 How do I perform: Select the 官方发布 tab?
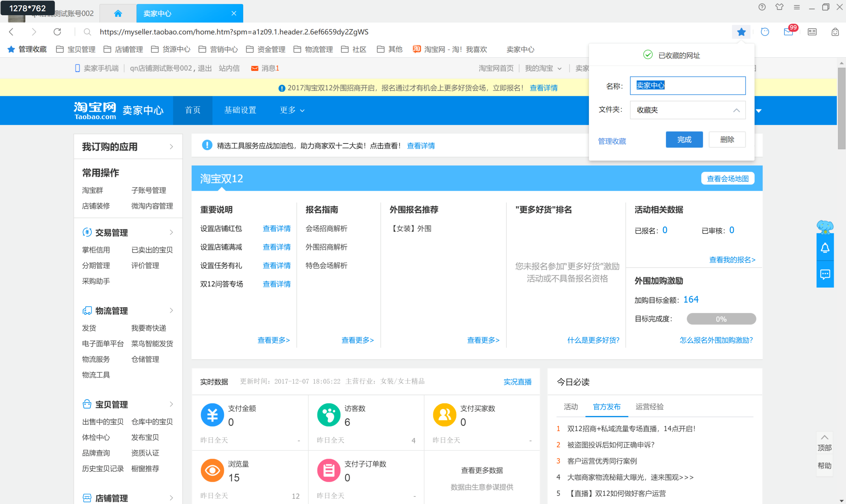(607, 406)
